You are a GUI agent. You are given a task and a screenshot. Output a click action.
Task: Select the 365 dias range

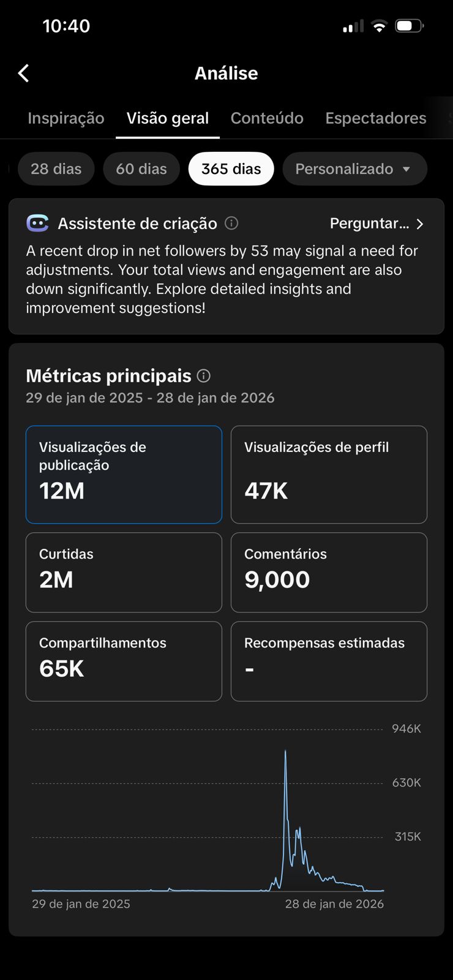[231, 169]
